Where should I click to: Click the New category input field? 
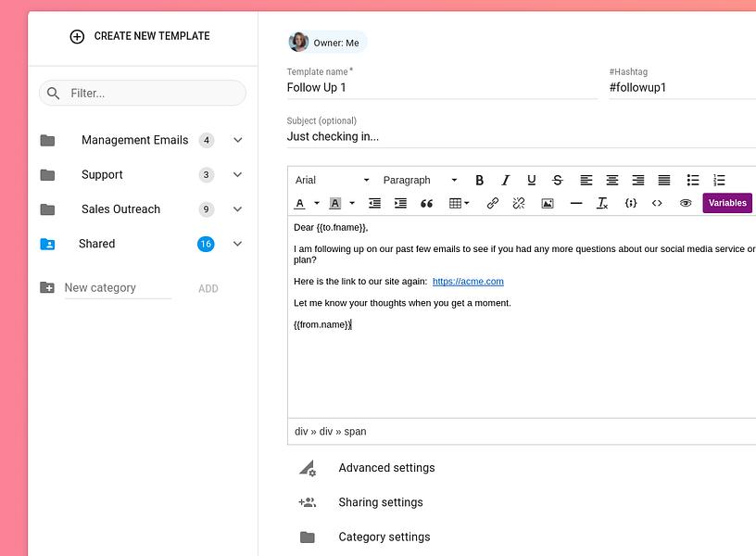click(x=118, y=288)
